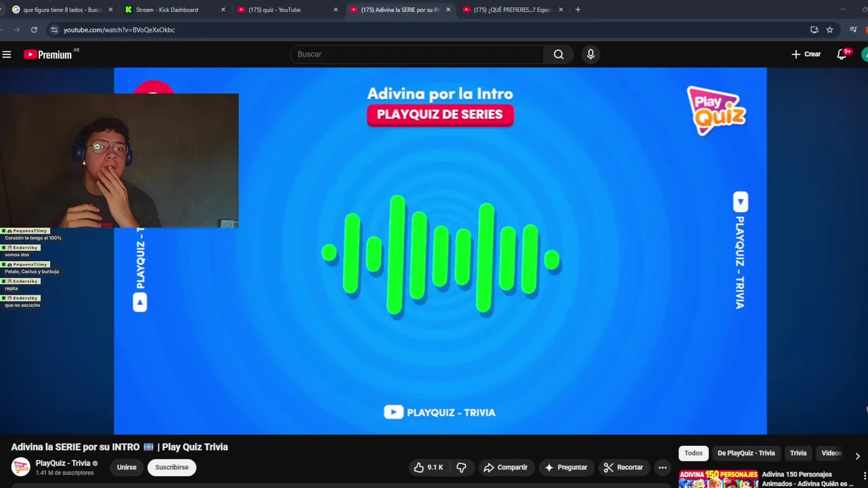Open the YouTube hamburger guide menu
Image resolution: width=868 pixels, height=488 pixels.
(x=7, y=54)
